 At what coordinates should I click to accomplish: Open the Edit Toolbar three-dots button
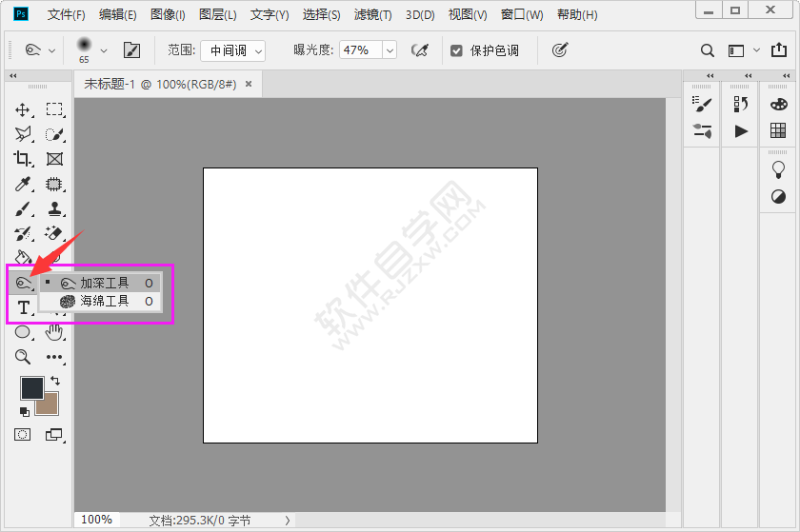(x=54, y=357)
